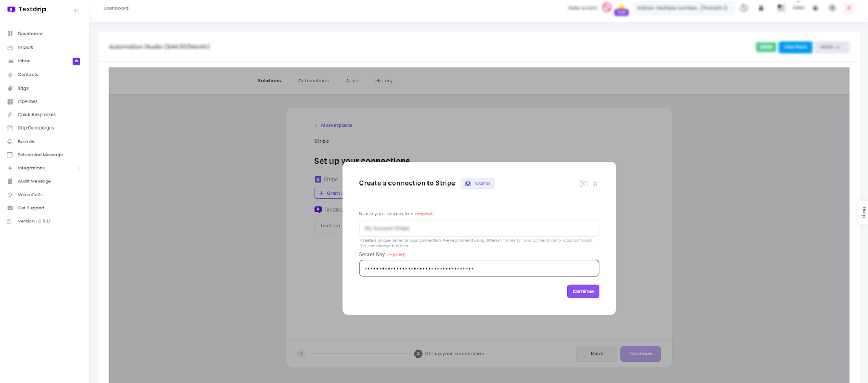The image size is (868, 383).
Task: Click the Pipelines columns icon
Action: pyautogui.click(x=10, y=101)
